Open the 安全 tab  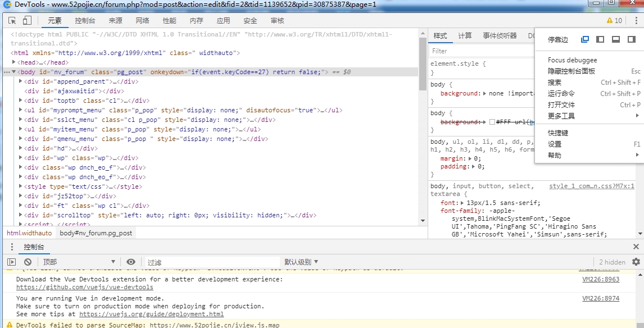[250, 21]
